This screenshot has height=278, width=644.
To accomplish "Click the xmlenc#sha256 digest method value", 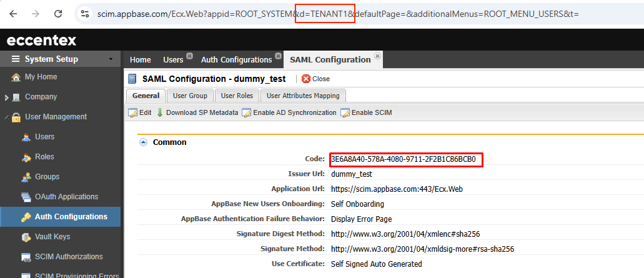I will (405, 234).
